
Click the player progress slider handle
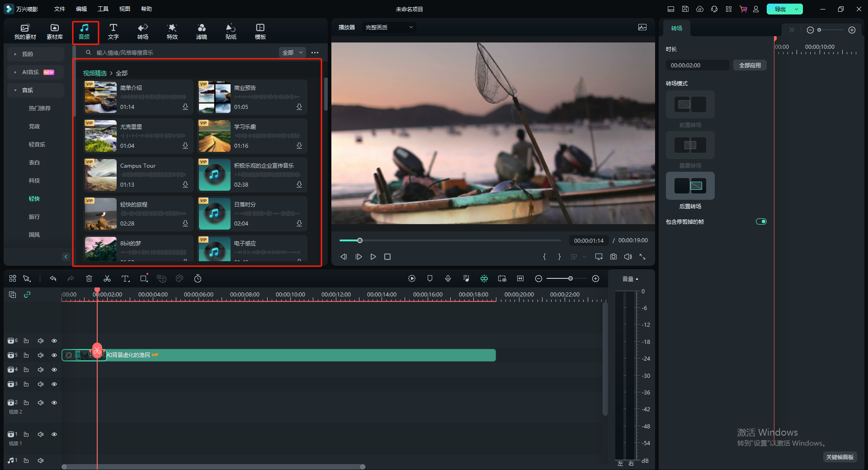pos(360,240)
